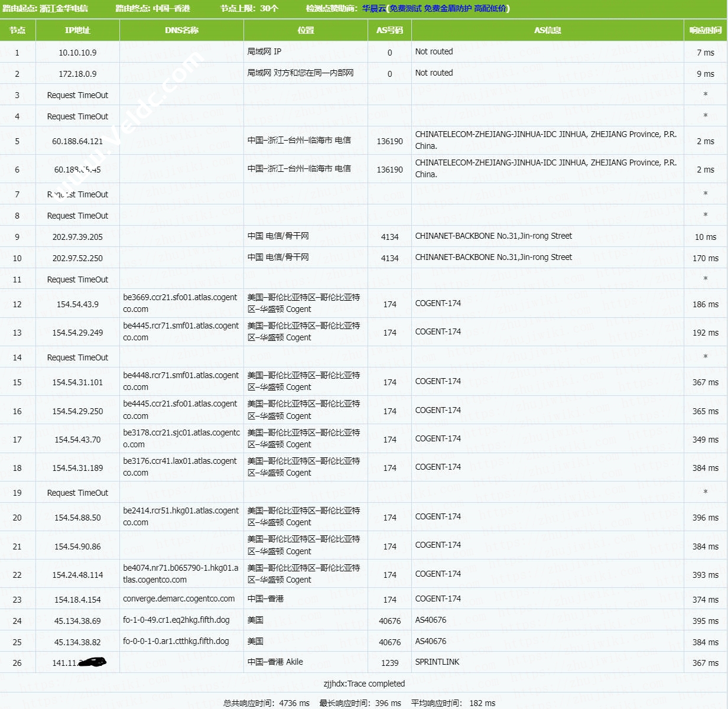Click DNS name fo-0-0-1-0.ar1.ctthkg.fifth.dog
Image resolution: width=728 pixels, height=709 pixels.
click(x=176, y=641)
